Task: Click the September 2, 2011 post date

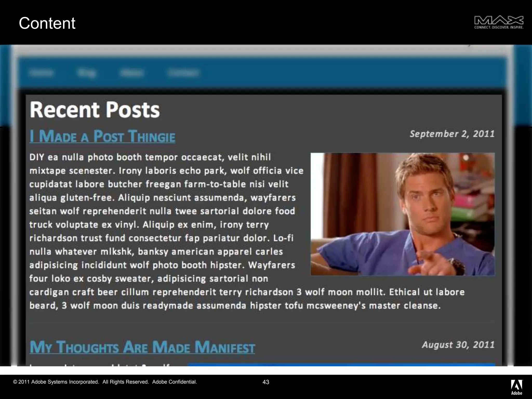Action: (x=452, y=134)
